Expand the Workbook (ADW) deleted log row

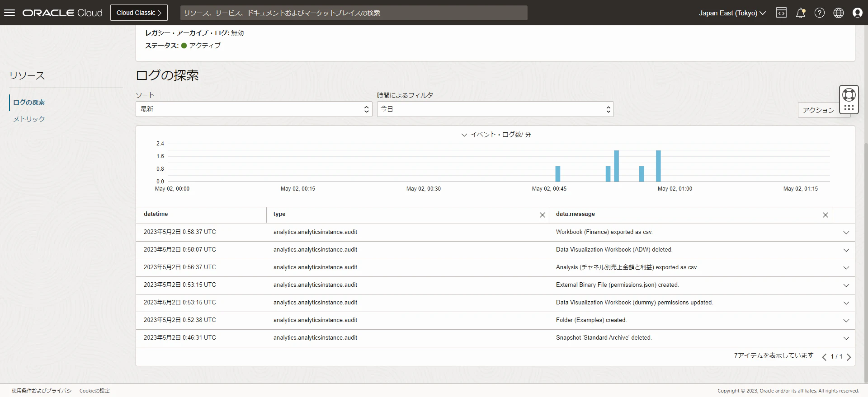(x=846, y=250)
